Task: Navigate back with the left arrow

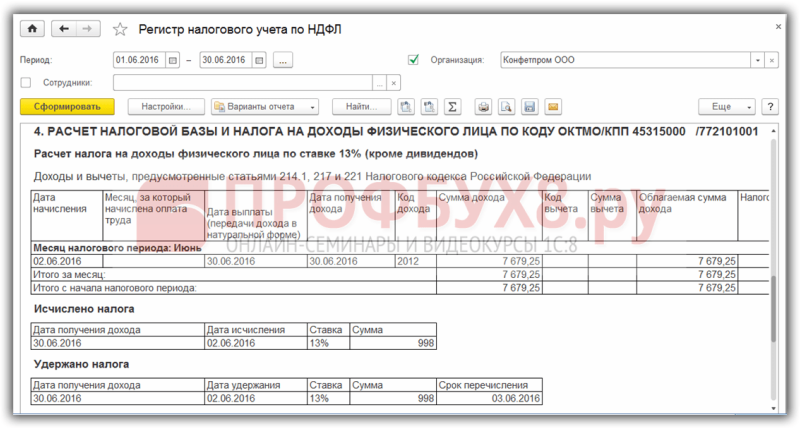Action: coord(64,29)
